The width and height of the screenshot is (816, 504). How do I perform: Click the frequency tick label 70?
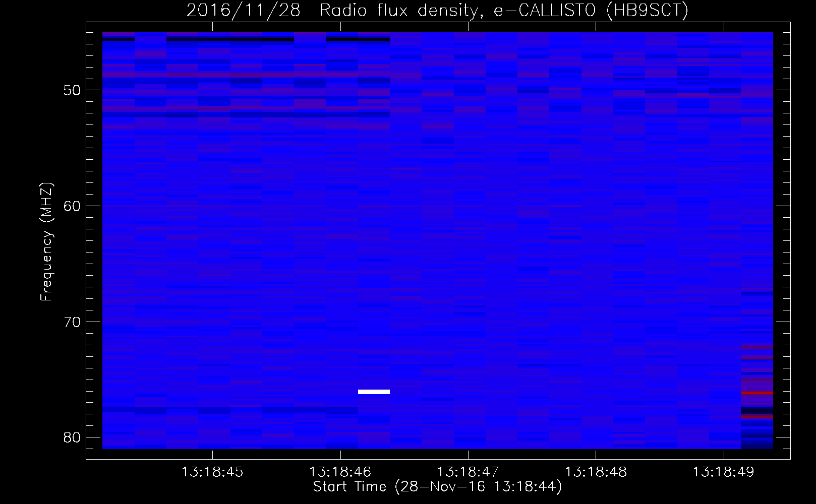(x=72, y=322)
